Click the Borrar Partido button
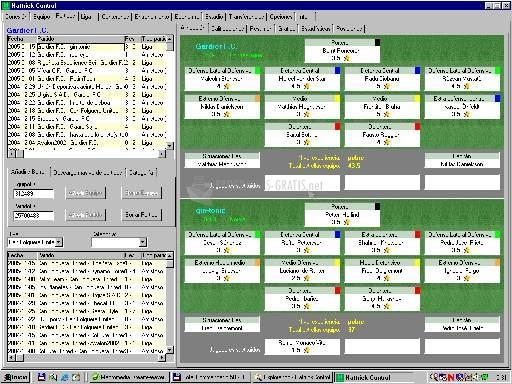 point(141,215)
